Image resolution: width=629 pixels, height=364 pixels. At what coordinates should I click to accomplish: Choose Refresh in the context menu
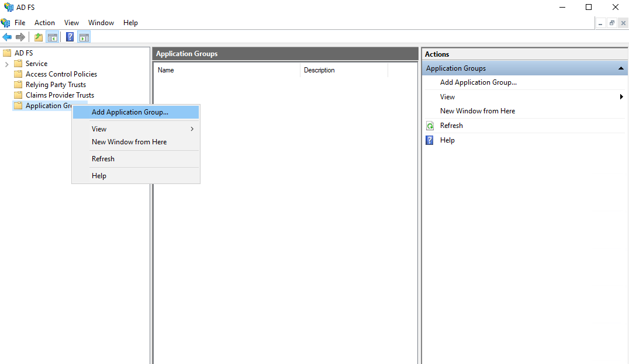click(136, 159)
